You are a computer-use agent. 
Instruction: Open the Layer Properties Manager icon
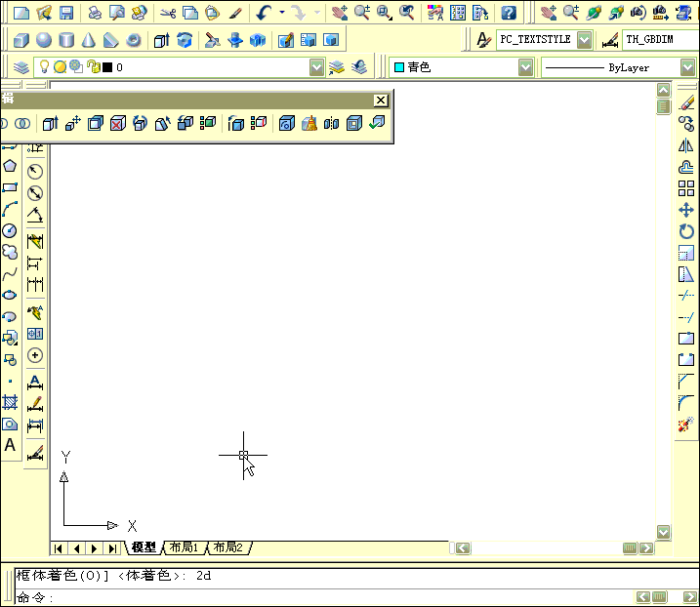pos(21,67)
